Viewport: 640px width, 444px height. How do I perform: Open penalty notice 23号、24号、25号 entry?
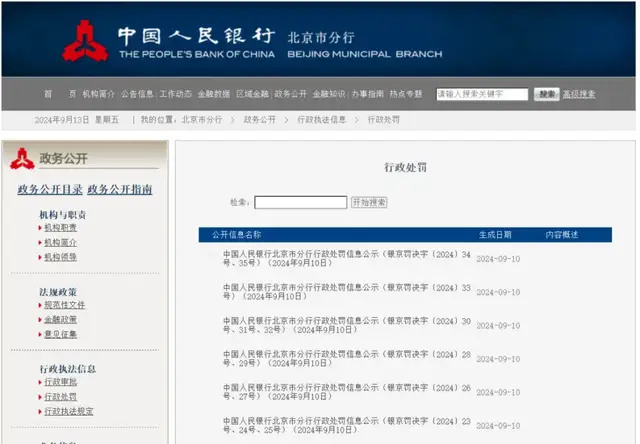tap(347, 426)
